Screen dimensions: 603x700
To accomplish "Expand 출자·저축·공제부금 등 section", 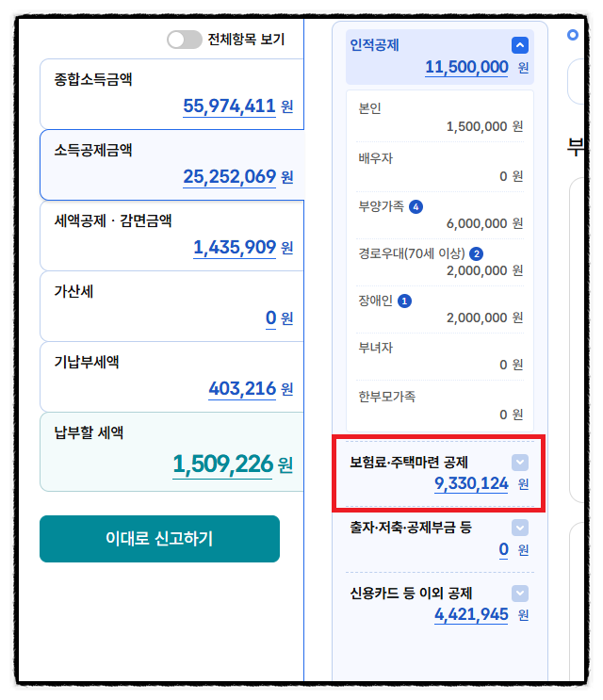I will point(519,528).
